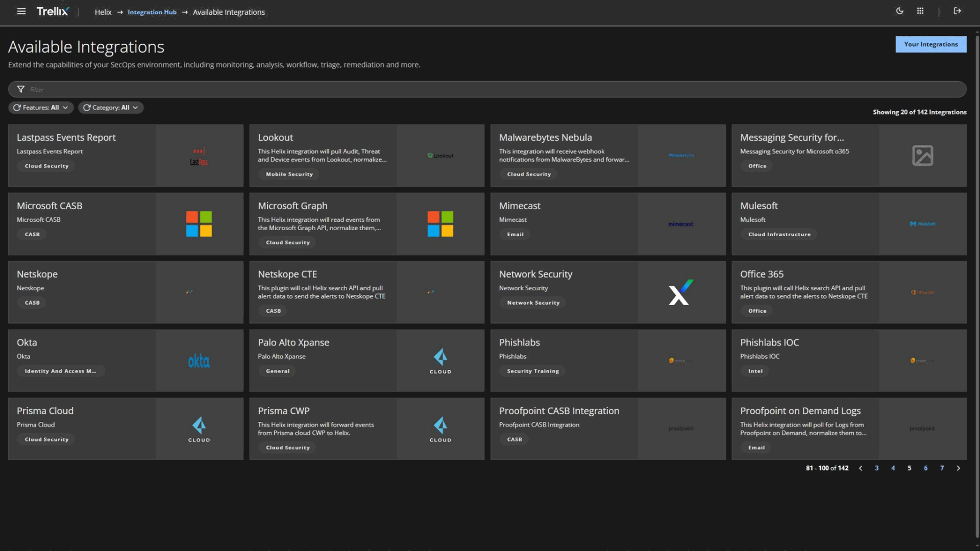Click the Palo Alto Xpanse cloud logo

point(440,361)
